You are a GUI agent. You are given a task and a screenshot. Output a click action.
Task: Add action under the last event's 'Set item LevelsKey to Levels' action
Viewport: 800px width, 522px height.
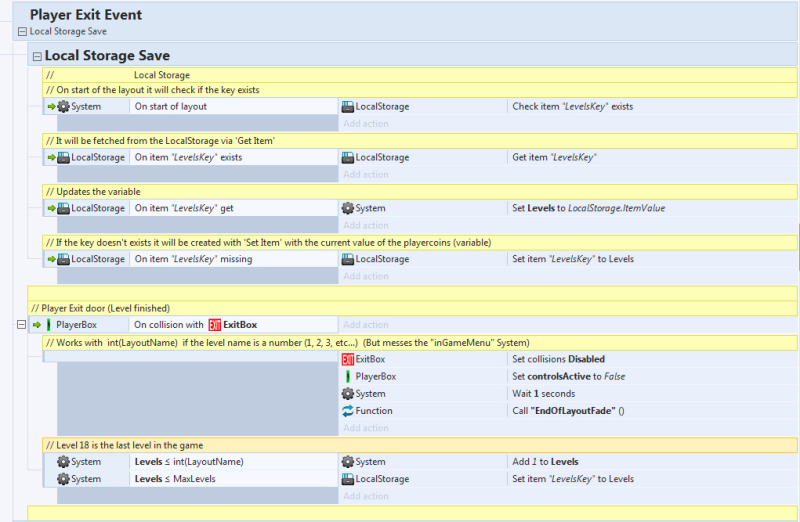click(x=366, y=496)
